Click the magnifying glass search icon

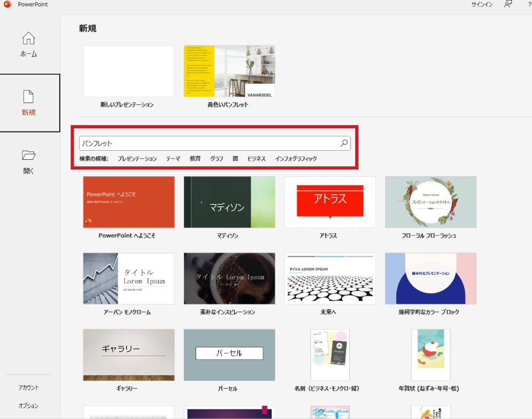(x=344, y=143)
